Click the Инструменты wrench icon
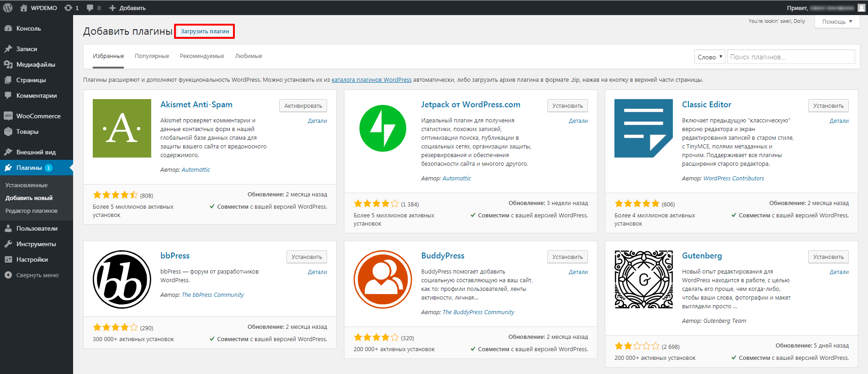This screenshot has height=374, width=868. pos(8,244)
